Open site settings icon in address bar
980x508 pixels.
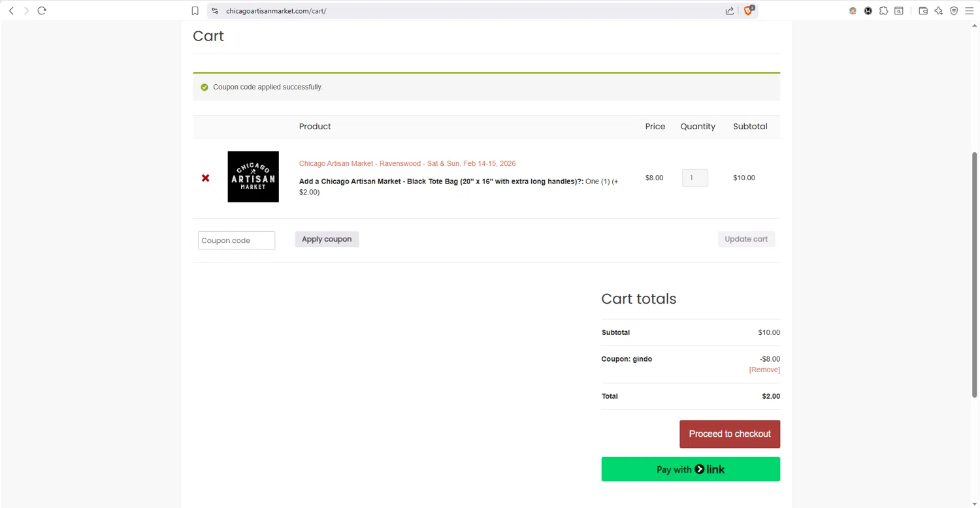click(215, 10)
